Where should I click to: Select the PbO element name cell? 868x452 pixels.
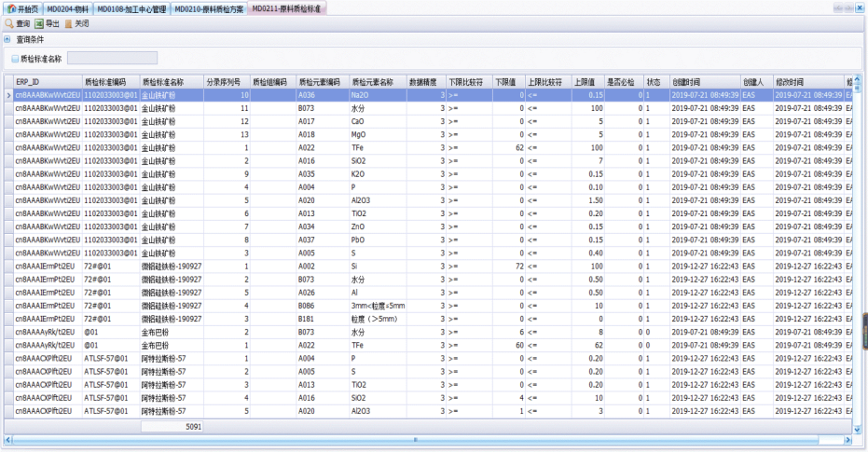pos(379,240)
